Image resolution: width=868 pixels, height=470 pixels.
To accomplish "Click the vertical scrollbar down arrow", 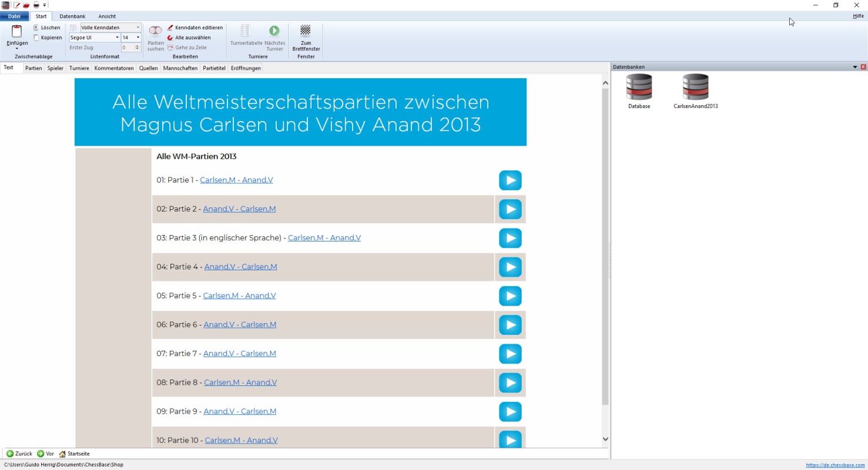I will tap(606, 439).
